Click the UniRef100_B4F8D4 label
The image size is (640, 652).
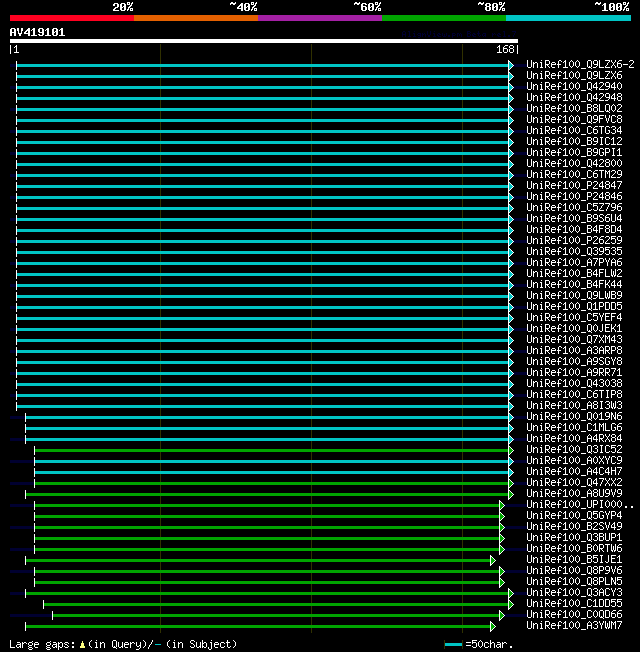coord(574,230)
